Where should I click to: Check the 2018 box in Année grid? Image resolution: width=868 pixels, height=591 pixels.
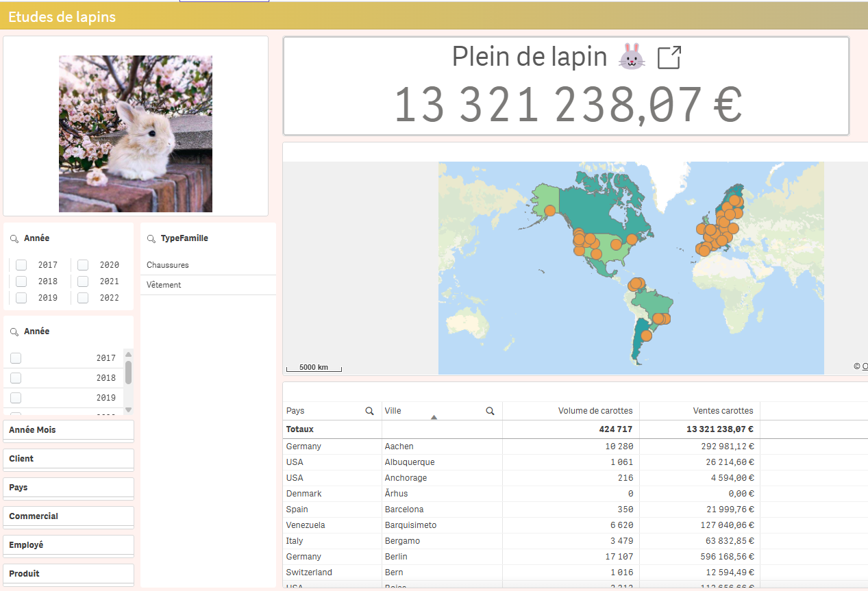point(21,281)
